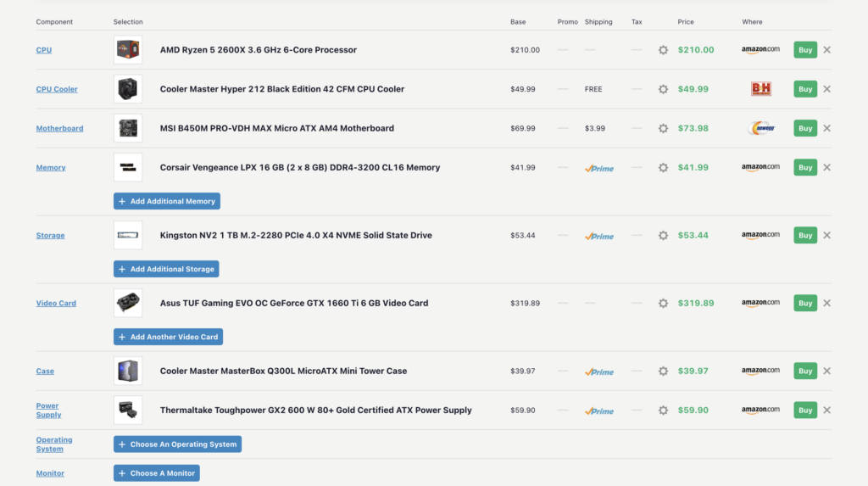
Task: Click Prime shipping badge in Power Supply row
Action: (x=599, y=411)
